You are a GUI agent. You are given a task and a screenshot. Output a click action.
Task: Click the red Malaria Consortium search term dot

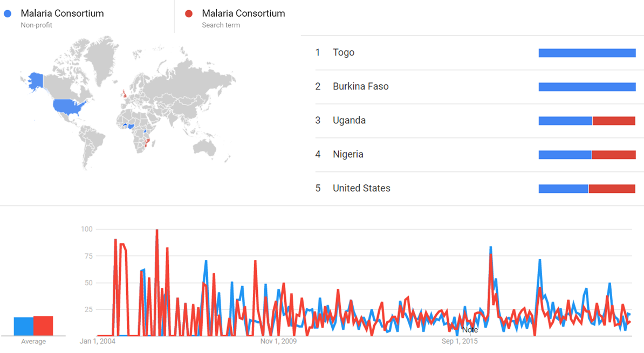189,13
